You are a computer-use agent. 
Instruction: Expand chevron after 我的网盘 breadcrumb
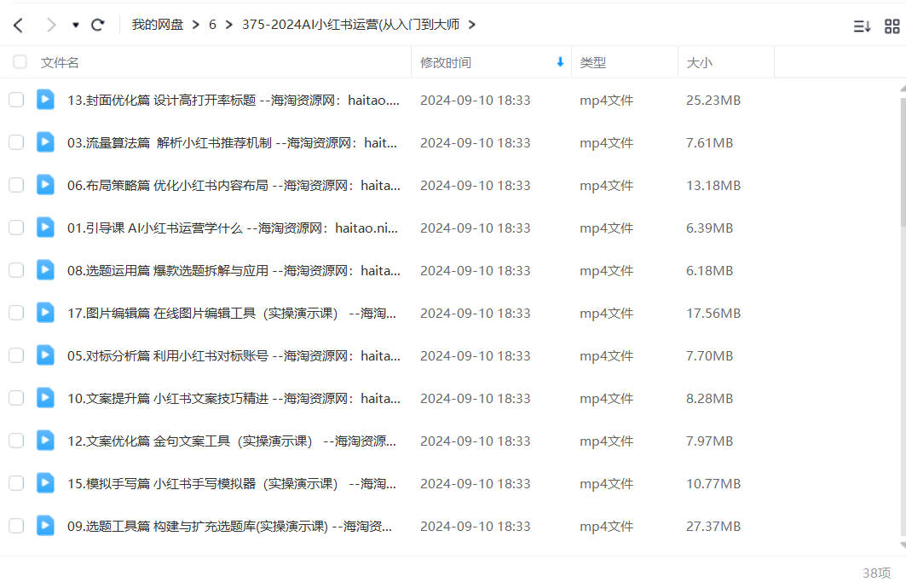click(196, 25)
